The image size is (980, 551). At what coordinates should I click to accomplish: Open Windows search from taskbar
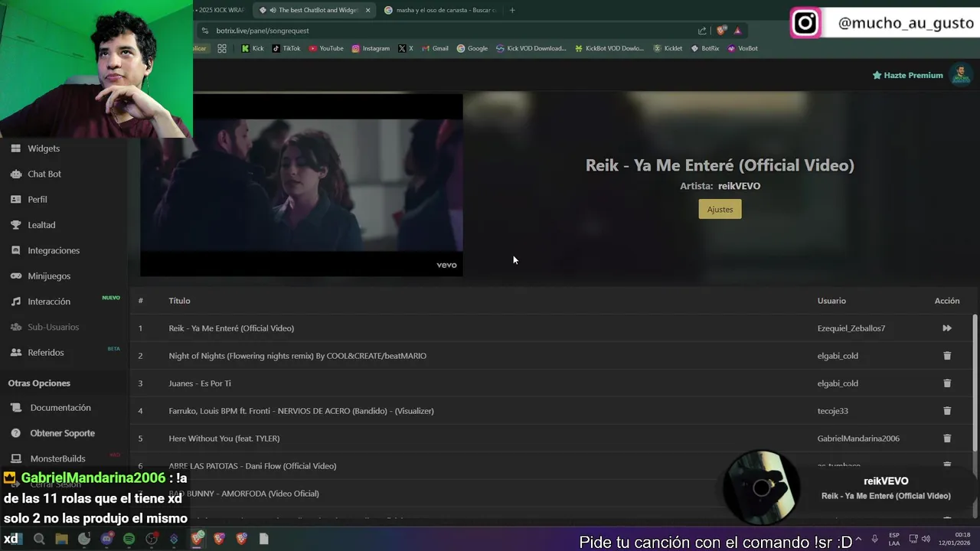tap(39, 539)
